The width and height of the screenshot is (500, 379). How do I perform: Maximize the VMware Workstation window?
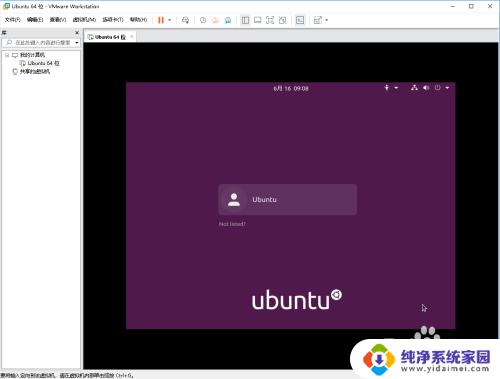tap(471, 6)
